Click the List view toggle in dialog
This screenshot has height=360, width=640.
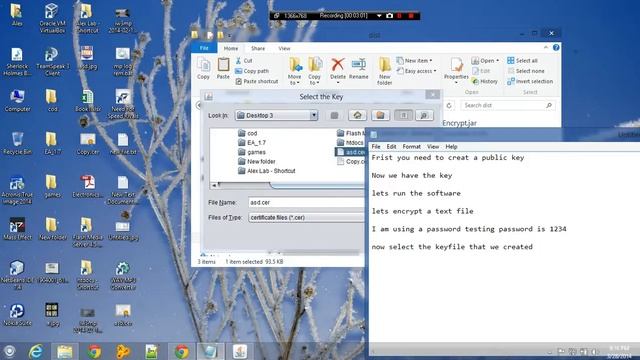point(403,116)
